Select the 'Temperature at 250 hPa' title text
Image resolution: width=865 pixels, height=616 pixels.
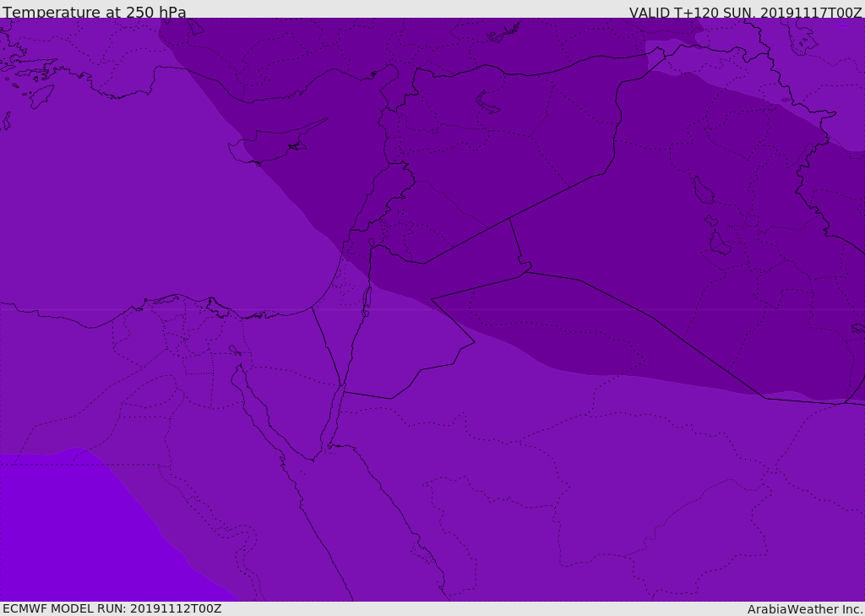coord(95,12)
